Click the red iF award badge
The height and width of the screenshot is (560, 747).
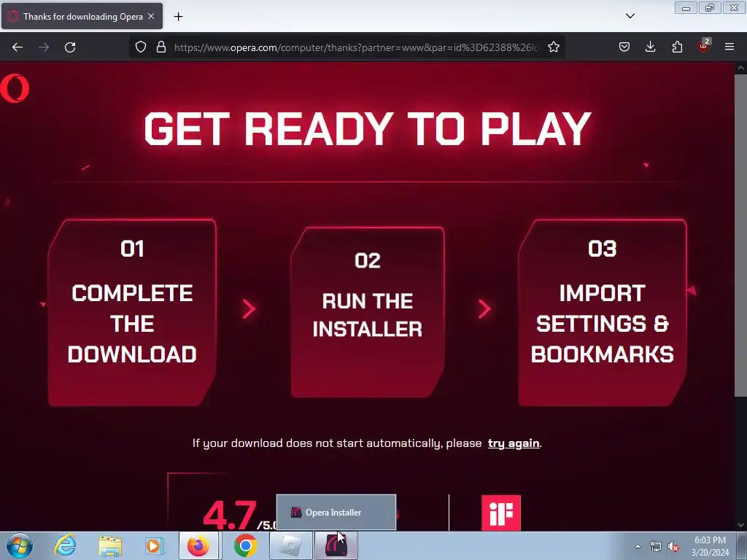point(501,513)
